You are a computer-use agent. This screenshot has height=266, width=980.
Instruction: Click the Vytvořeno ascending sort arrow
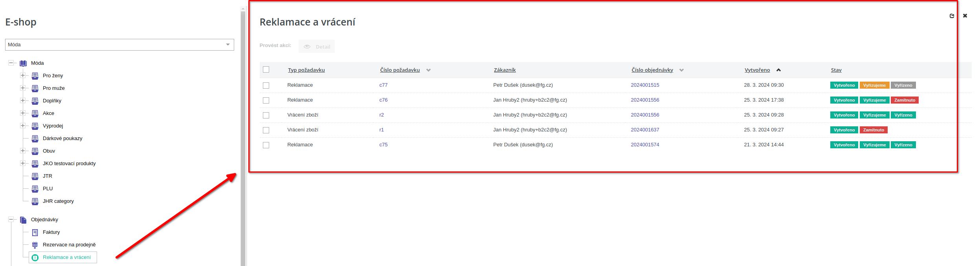point(778,70)
